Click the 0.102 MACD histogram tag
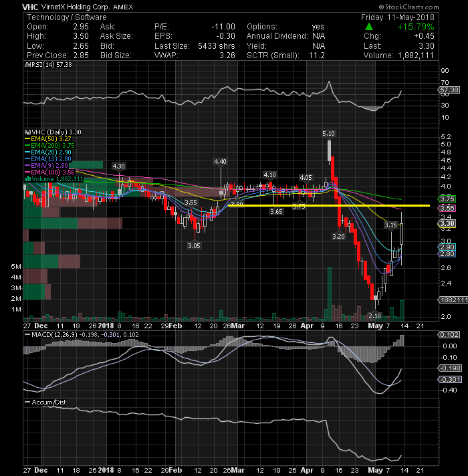The image size is (468, 476). pos(449,334)
